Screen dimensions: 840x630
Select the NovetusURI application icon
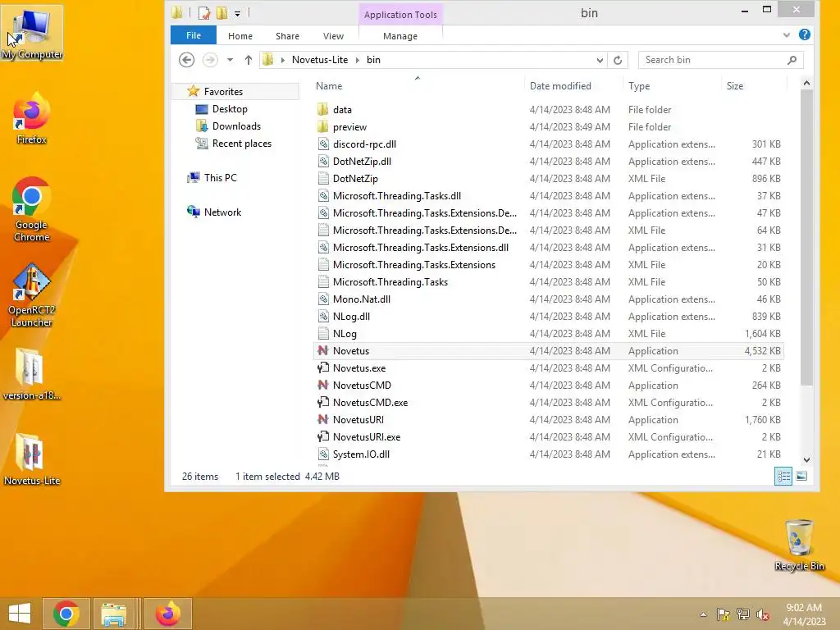[322, 419]
